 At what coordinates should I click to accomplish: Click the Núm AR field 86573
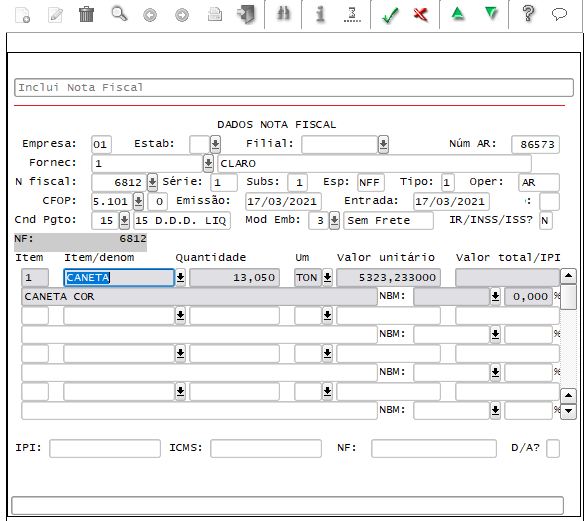pos(535,144)
